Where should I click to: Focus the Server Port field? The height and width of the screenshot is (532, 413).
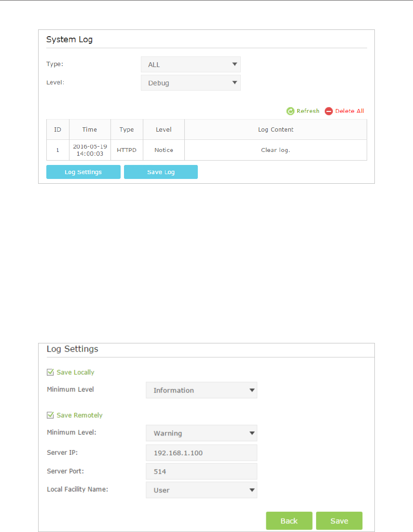click(x=201, y=471)
